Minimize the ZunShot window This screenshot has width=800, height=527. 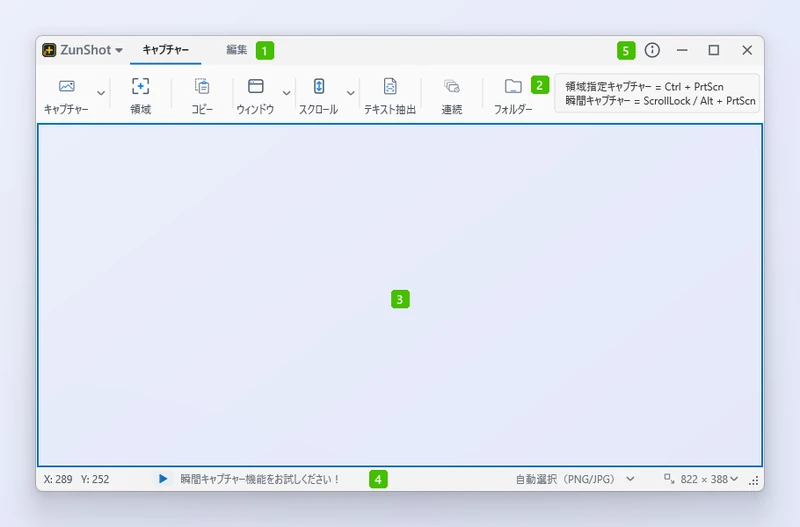pyautogui.click(x=682, y=50)
